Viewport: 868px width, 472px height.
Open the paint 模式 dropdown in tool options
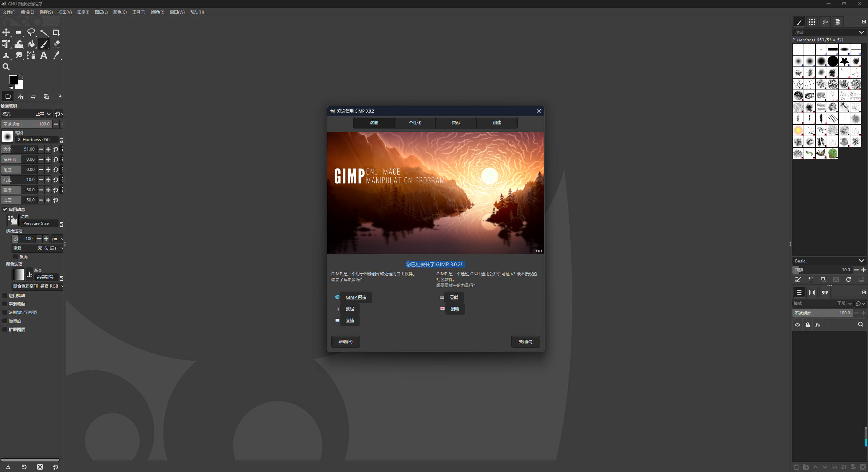point(26,114)
